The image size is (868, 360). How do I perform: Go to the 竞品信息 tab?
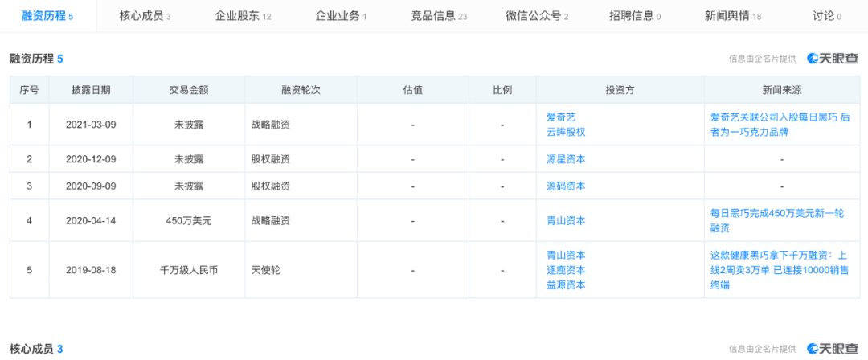click(x=439, y=16)
